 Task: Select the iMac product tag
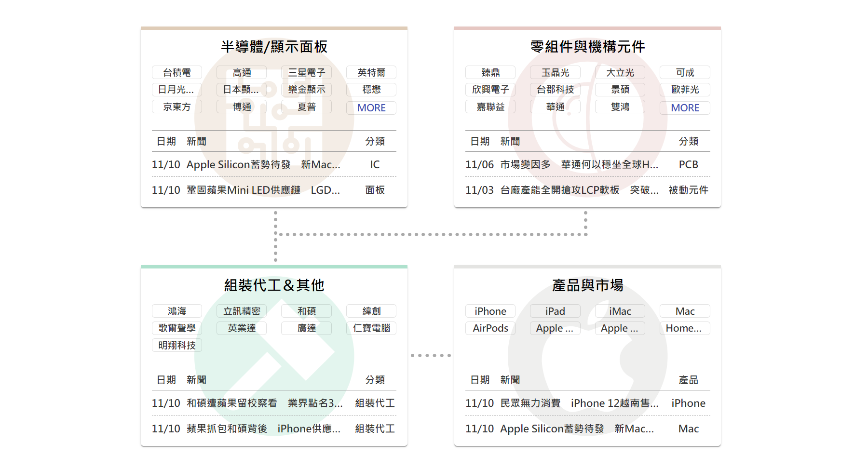coord(620,311)
